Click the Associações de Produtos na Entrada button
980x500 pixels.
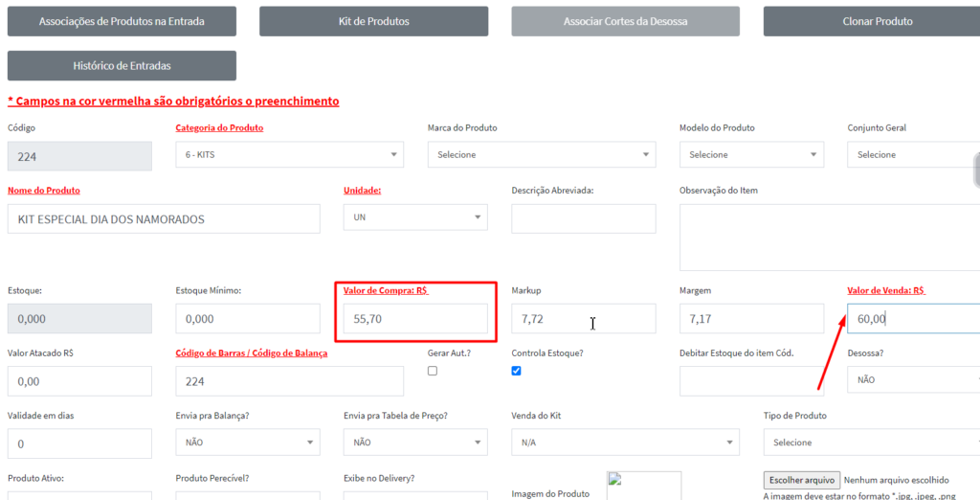(122, 21)
